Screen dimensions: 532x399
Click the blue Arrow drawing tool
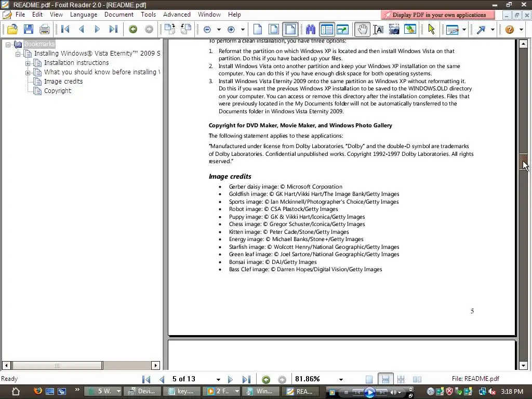pyautogui.click(x=481, y=30)
